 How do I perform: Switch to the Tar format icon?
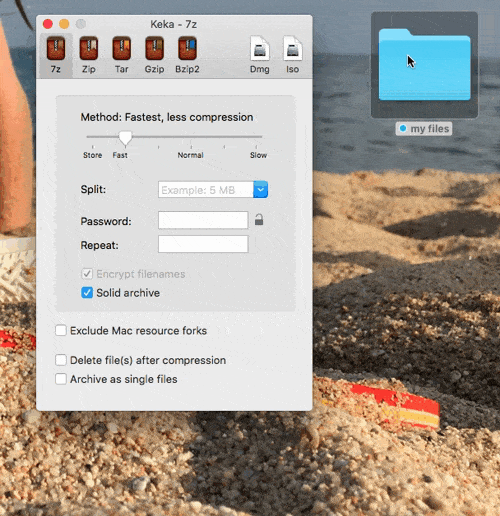point(122,49)
